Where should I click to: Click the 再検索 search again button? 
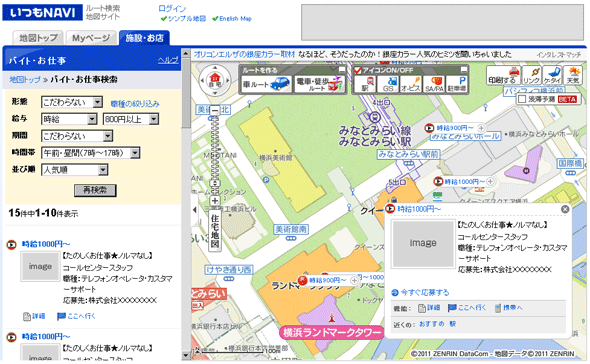(x=95, y=190)
